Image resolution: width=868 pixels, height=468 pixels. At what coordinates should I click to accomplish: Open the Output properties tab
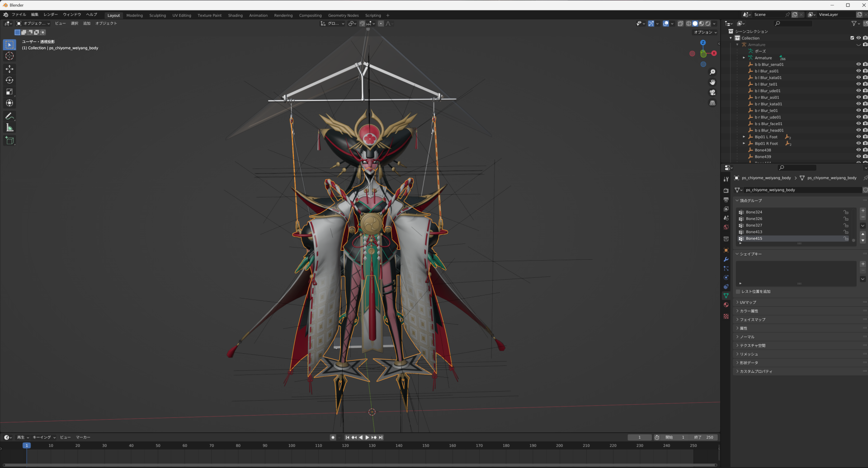(x=726, y=200)
